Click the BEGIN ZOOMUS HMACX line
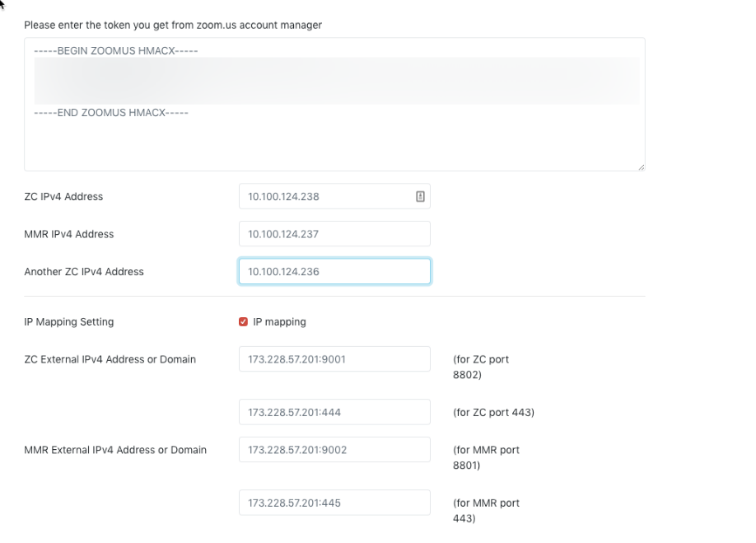This screenshot has height=543, width=756. [x=115, y=51]
